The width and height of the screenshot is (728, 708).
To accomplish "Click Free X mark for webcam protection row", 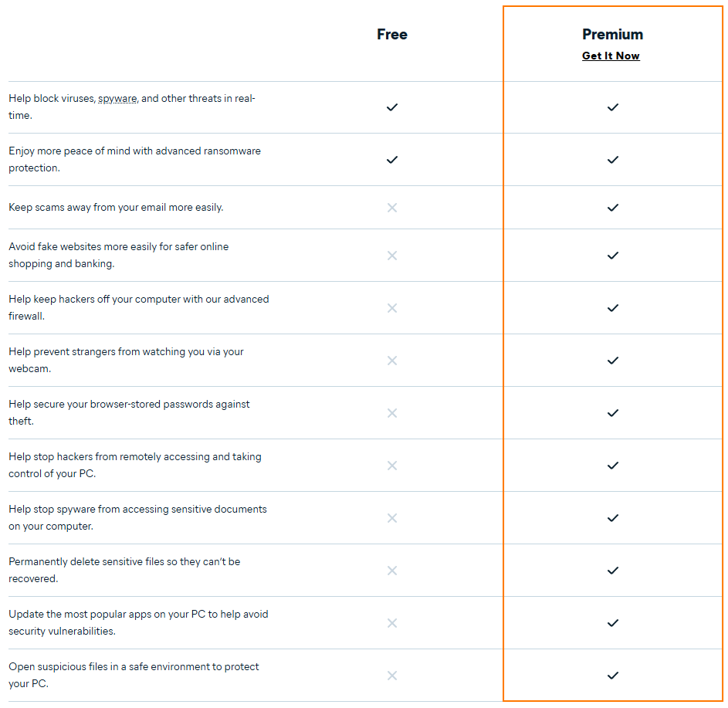I will [392, 361].
